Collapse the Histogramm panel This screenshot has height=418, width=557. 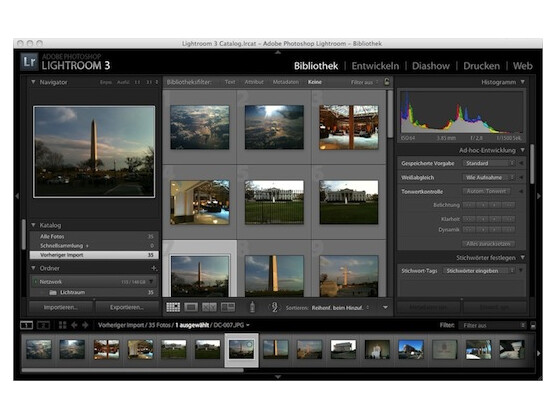(523, 82)
